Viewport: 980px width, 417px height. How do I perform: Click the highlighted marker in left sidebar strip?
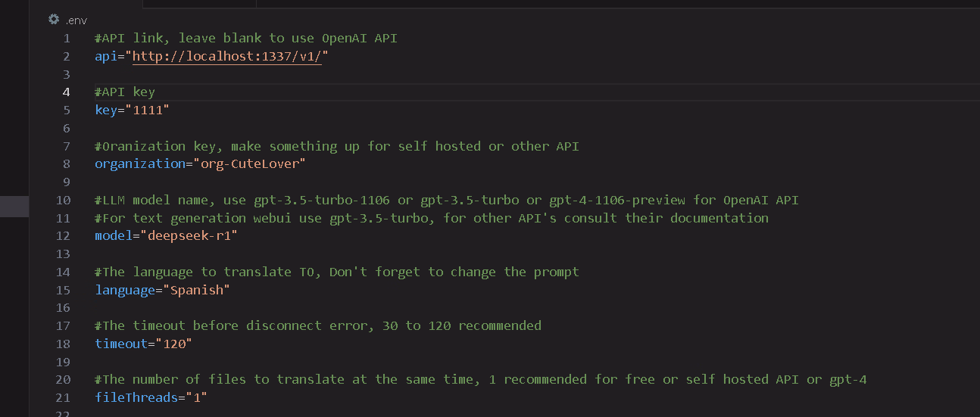[x=14, y=206]
